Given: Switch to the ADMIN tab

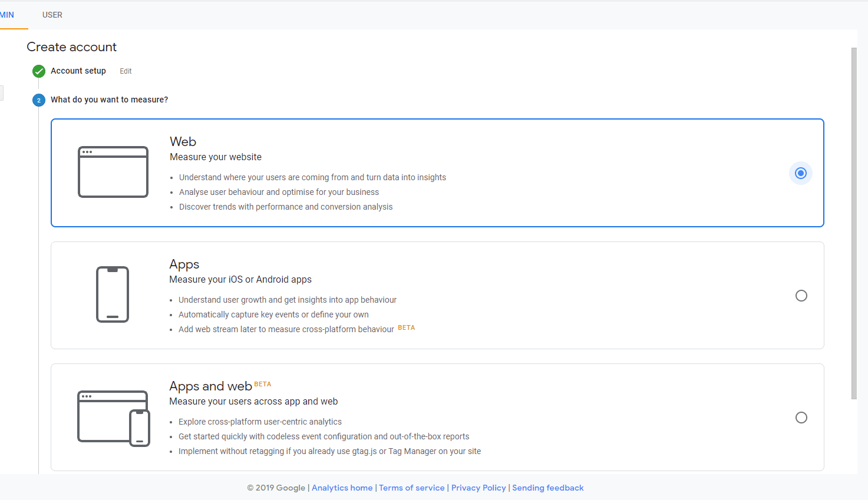Looking at the screenshot, I should (x=7, y=15).
